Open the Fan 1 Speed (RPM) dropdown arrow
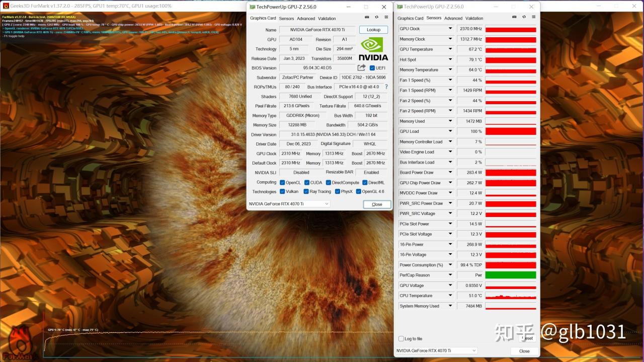Screen dimensions: 644x362 point(450,90)
